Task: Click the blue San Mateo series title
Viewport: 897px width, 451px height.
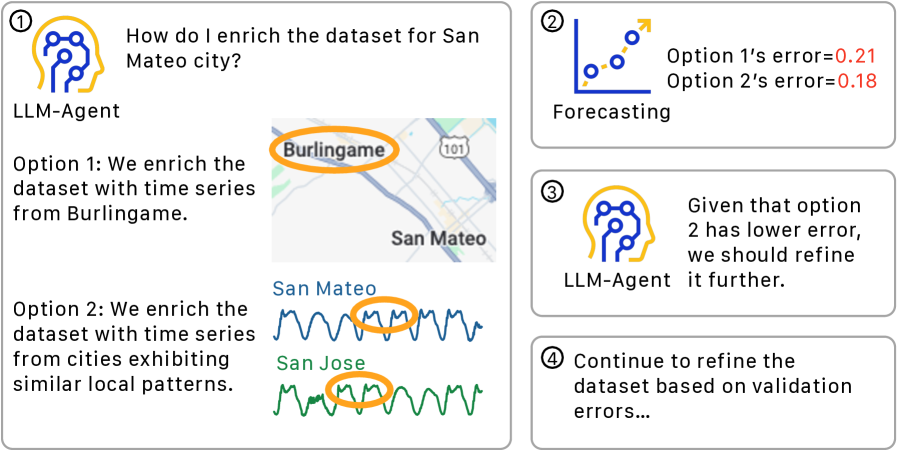Action: [x=324, y=289]
